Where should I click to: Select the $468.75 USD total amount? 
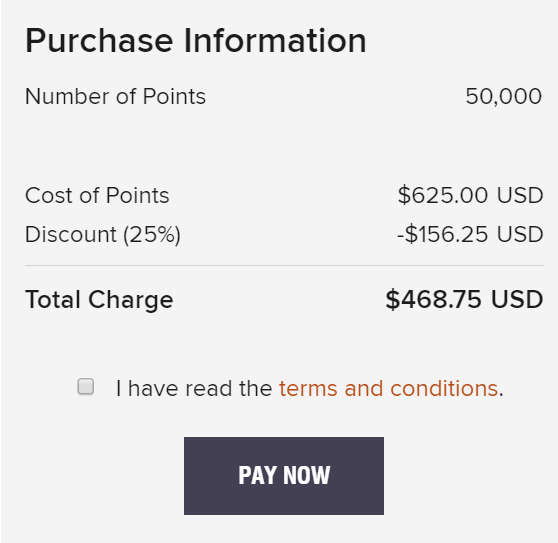coord(464,299)
